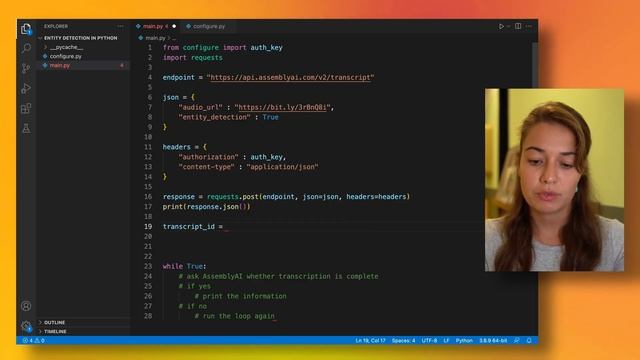The height and width of the screenshot is (360, 640).
Task: Open the Accounts icon in activity bar
Action: [x=26, y=306]
